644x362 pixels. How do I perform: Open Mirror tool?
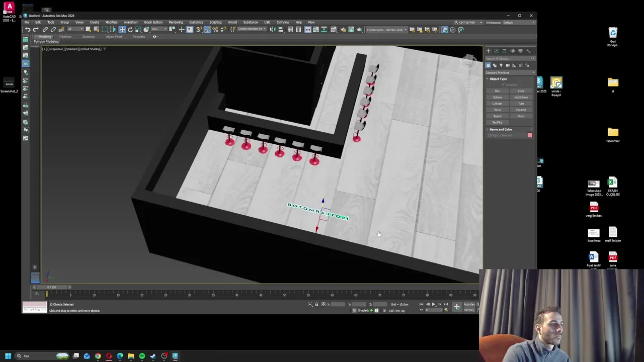click(272, 29)
